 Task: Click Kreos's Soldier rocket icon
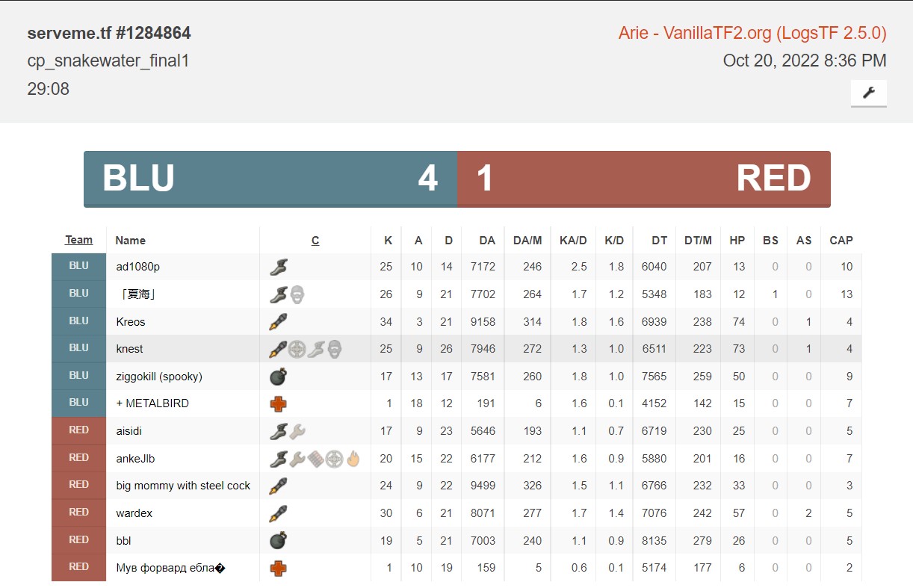278,322
